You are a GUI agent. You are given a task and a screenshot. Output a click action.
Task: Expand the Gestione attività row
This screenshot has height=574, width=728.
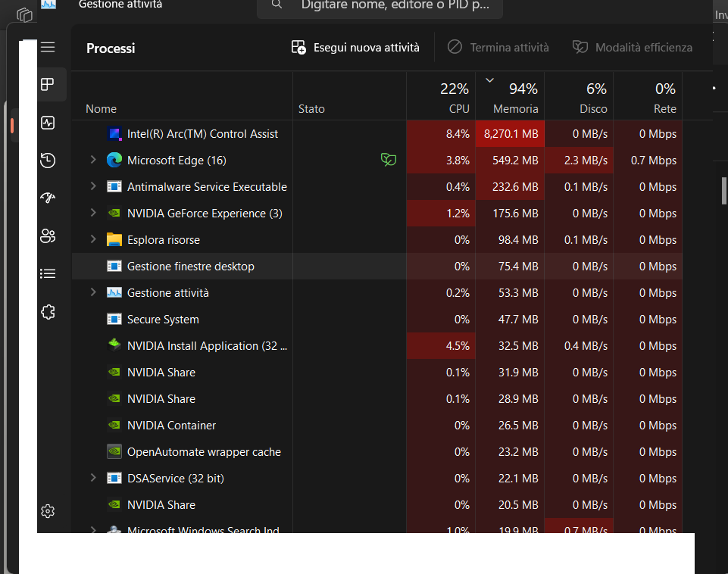93,292
